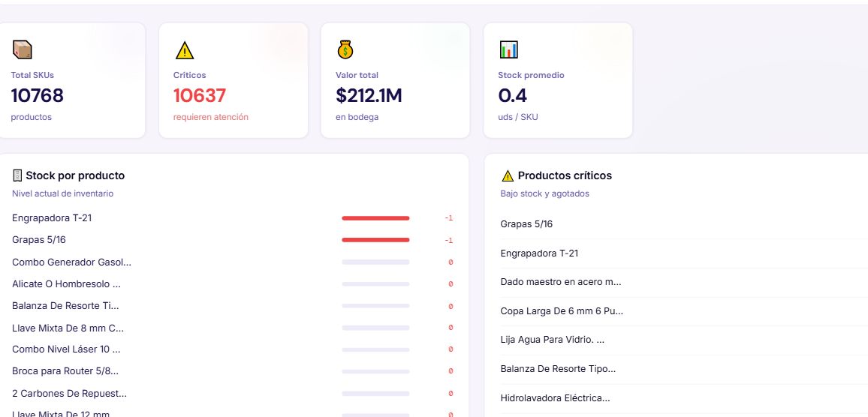The width and height of the screenshot is (868, 417).
Task: Click the red stock bar for Grapas 5/16
Action: click(x=375, y=240)
